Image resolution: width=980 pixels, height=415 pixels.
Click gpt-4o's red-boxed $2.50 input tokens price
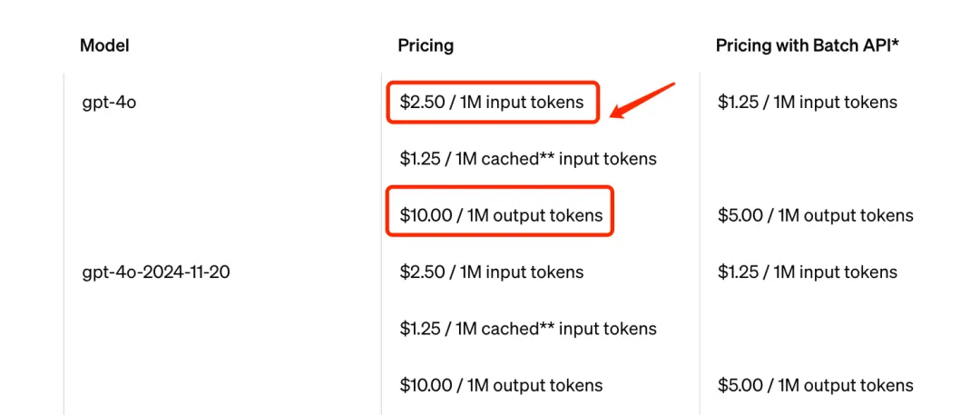[492, 102]
